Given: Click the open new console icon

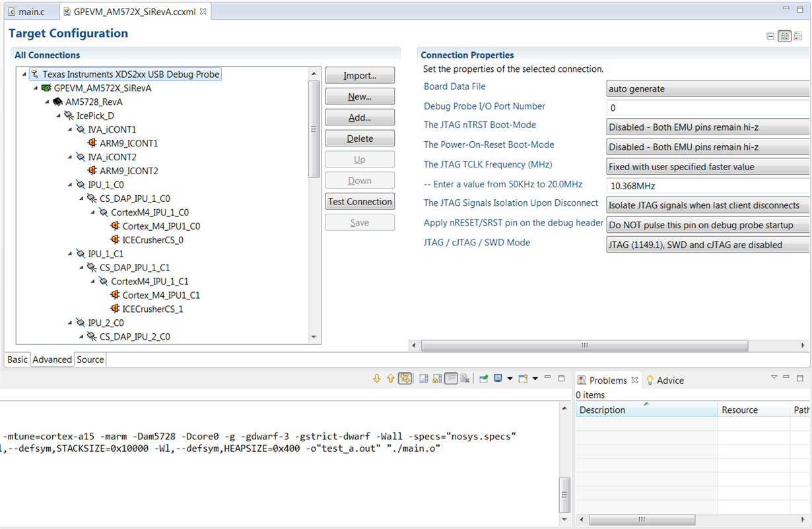Looking at the screenshot, I should (x=523, y=379).
